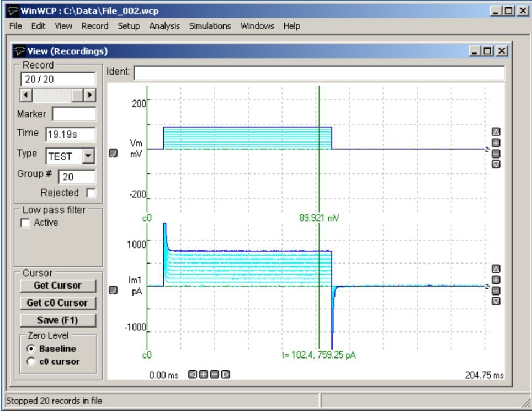Shift the Im1 trace display downward

tap(496, 301)
